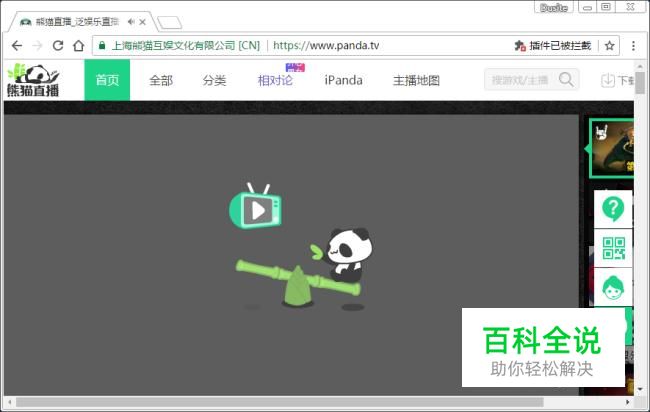The height and width of the screenshot is (412, 650).
Task: Click the search games/streamers input field
Action: [x=520, y=80]
